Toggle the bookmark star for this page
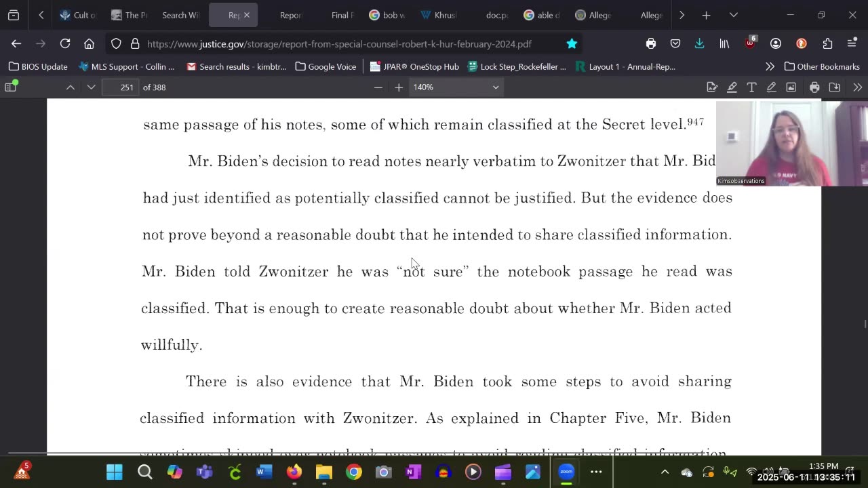 click(x=572, y=43)
